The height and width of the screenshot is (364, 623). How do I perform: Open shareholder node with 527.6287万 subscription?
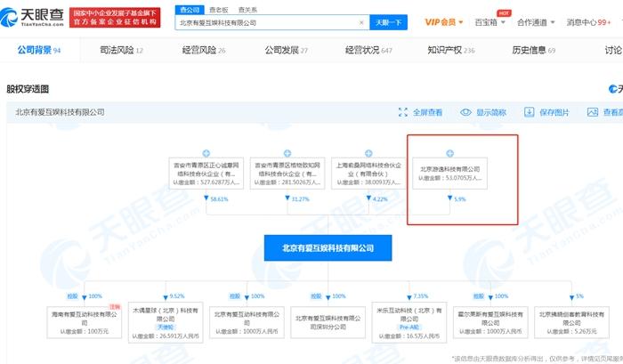coord(206,174)
